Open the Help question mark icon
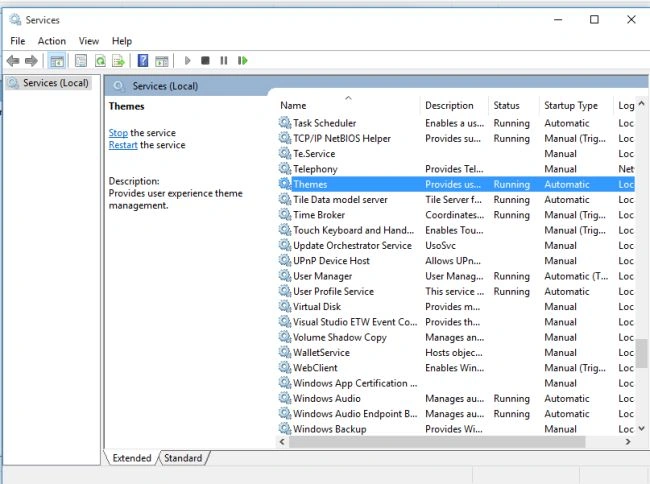 click(x=143, y=61)
